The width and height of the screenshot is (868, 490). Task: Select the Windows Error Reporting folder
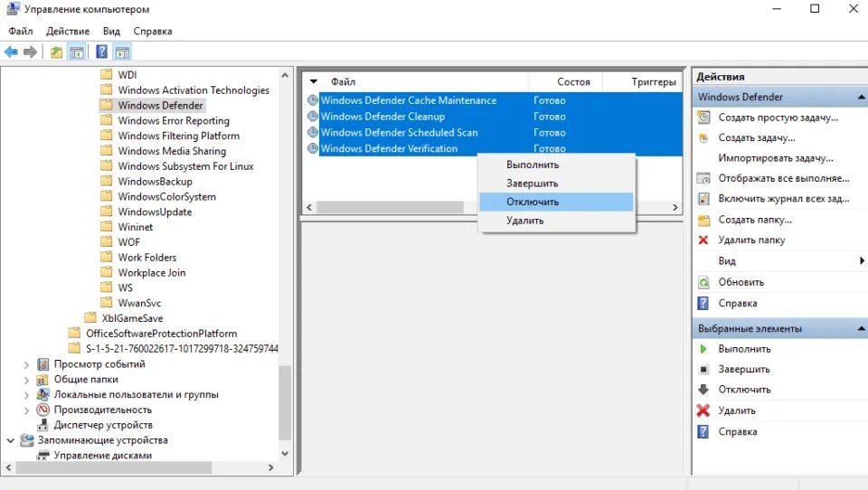point(174,121)
